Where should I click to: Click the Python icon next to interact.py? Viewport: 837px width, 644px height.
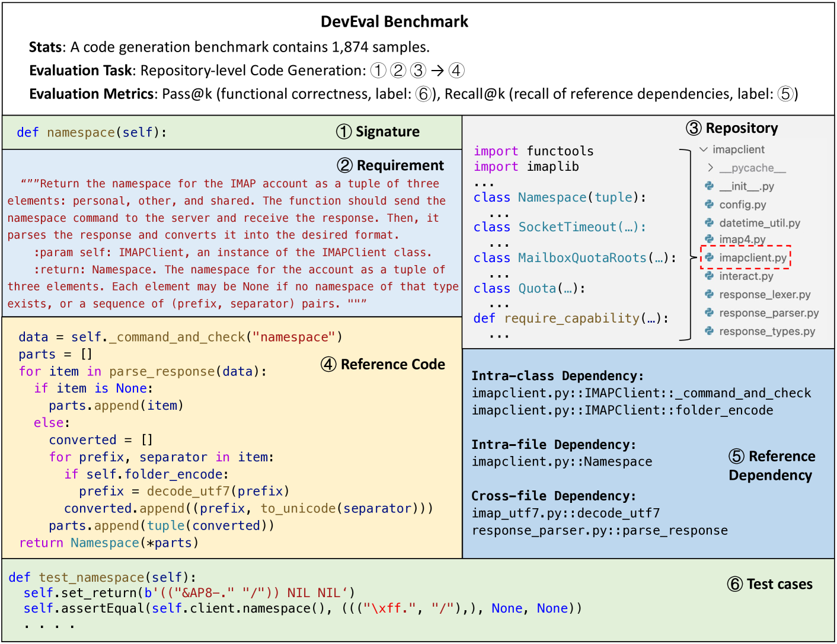tap(709, 276)
